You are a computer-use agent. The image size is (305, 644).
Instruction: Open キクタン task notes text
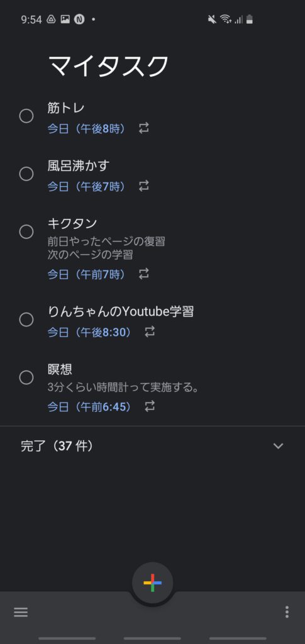pos(106,248)
